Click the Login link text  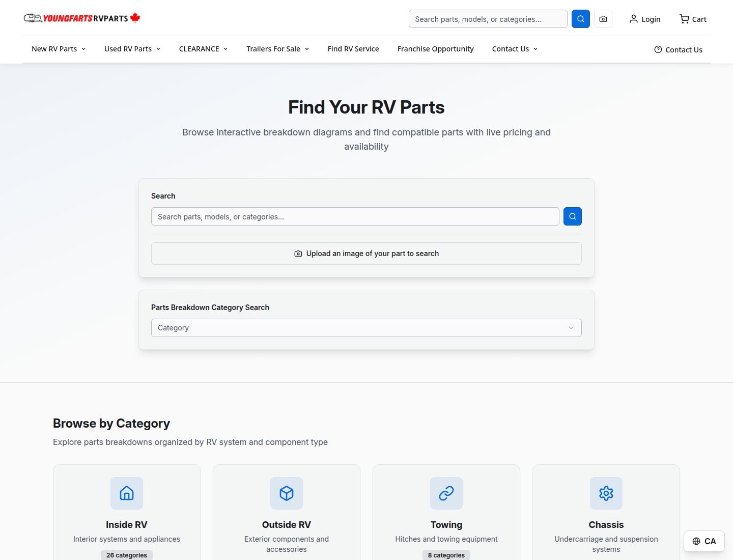point(651,19)
